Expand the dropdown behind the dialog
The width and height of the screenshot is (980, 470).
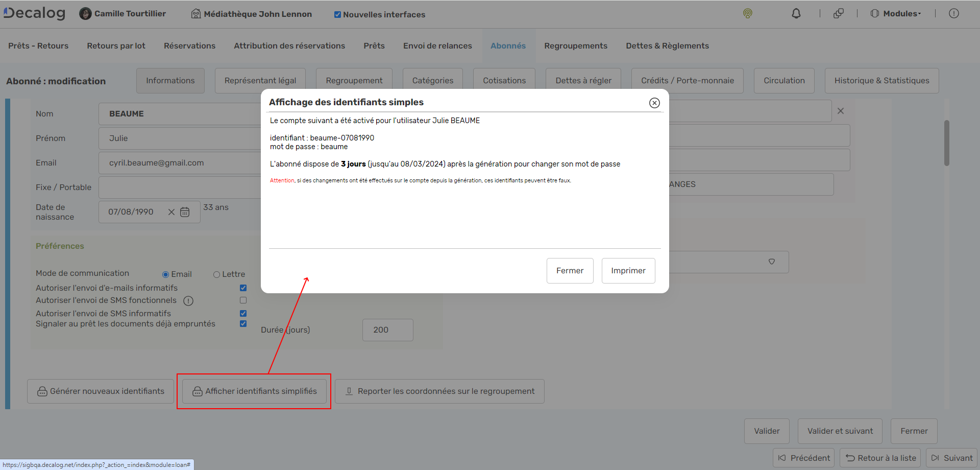coord(771,262)
